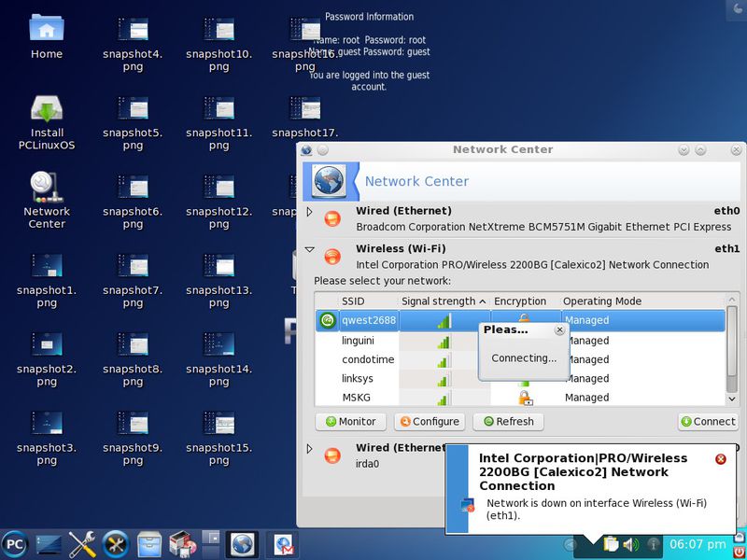Launch the software package manager taskbar icon

182,544
